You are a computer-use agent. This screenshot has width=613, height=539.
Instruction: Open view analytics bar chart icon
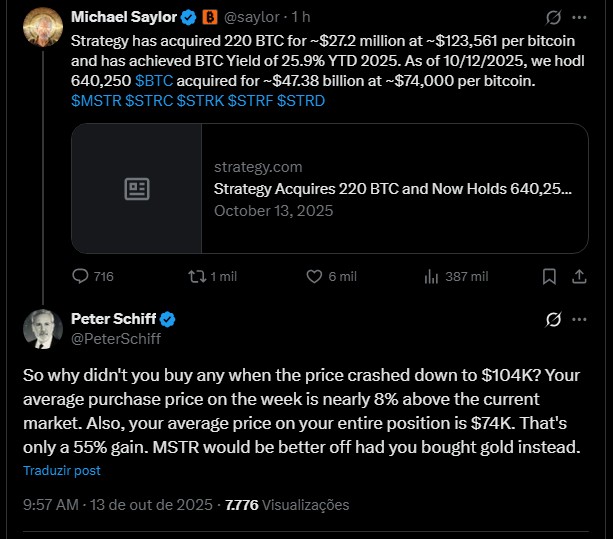432,277
